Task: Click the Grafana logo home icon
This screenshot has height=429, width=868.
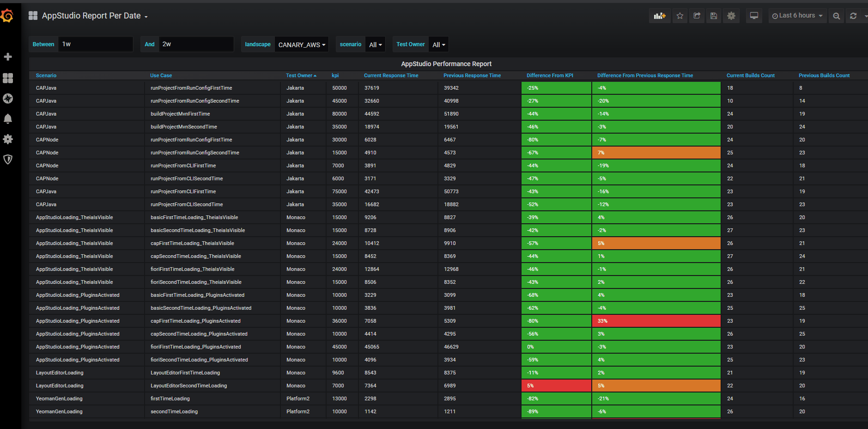Action: pyautogui.click(x=7, y=16)
